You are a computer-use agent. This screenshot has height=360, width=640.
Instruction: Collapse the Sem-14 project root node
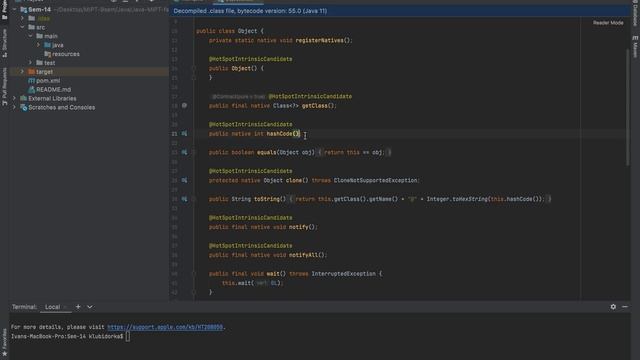point(15,9)
